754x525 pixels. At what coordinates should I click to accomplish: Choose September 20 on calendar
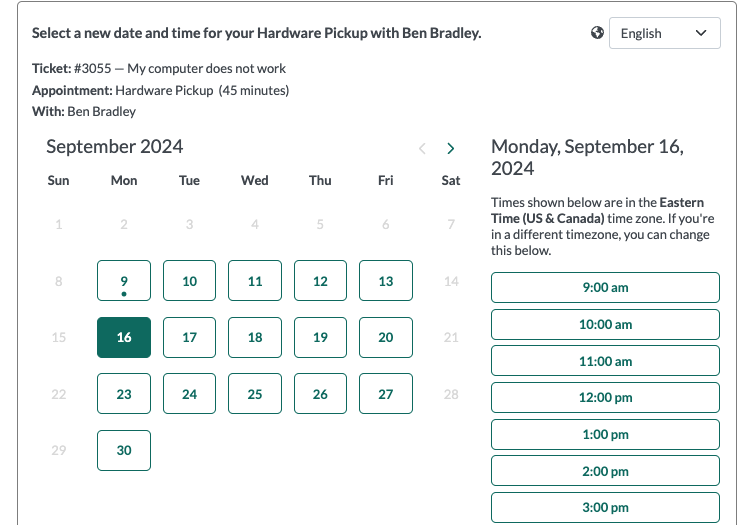[386, 337]
